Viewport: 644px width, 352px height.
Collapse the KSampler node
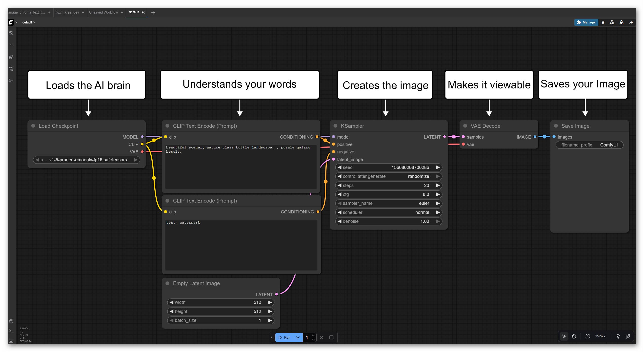tap(336, 126)
